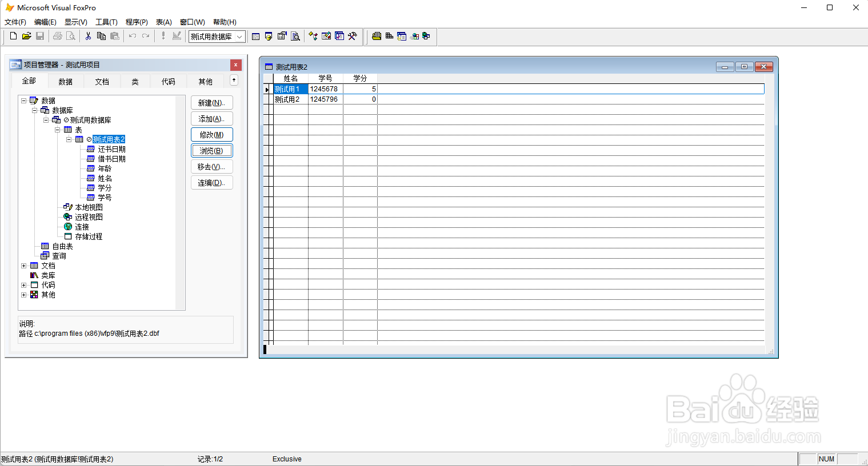
Task: Click the New Local View designer icon
Action: click(426, 36)
